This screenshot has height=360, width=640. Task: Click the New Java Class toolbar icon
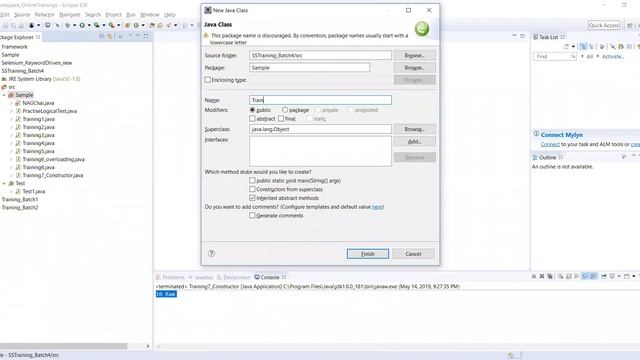point(136,25)
